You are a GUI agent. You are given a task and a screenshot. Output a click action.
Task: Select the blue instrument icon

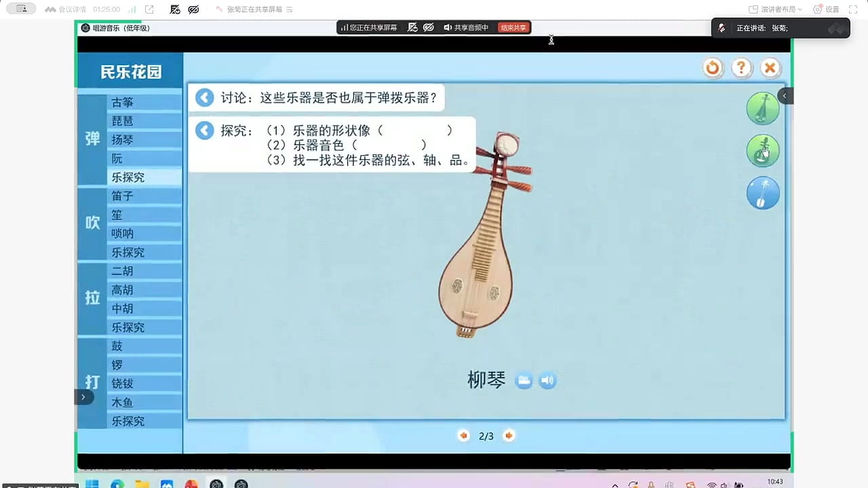[x=763, y=193]
